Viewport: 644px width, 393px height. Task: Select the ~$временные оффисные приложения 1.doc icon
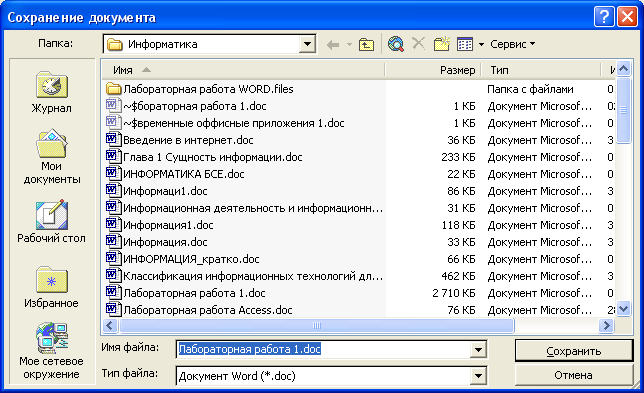(x=113, y=122)
